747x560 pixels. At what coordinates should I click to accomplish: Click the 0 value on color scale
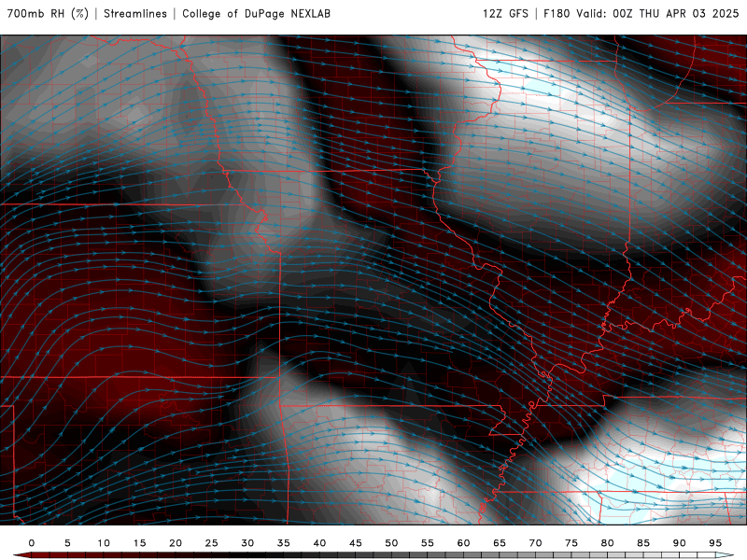point(32,543)
